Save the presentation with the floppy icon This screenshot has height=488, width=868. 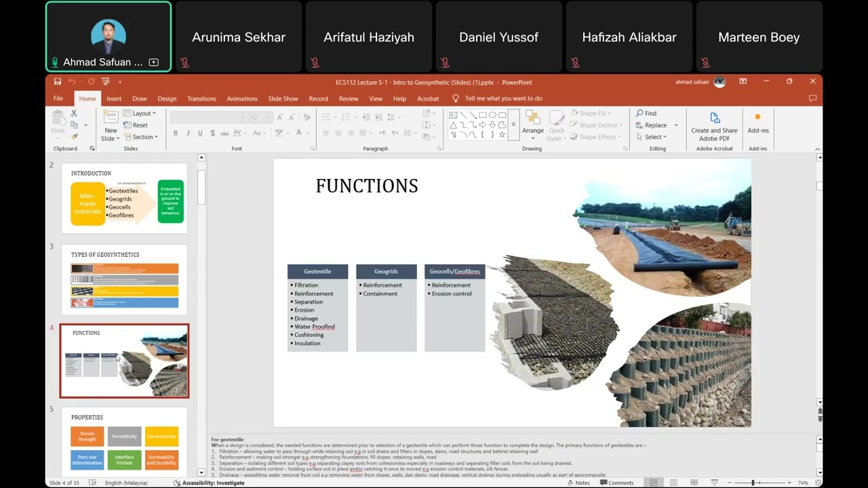(58, 82)
